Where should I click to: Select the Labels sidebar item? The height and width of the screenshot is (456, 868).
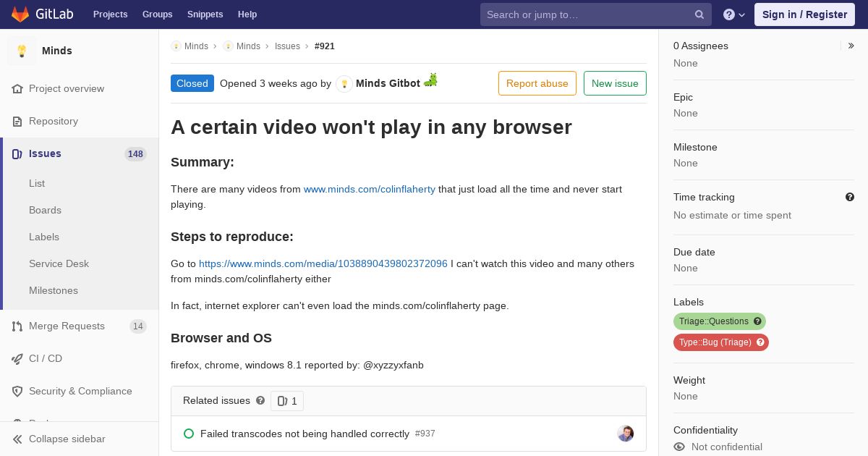(x=44, y=237)
